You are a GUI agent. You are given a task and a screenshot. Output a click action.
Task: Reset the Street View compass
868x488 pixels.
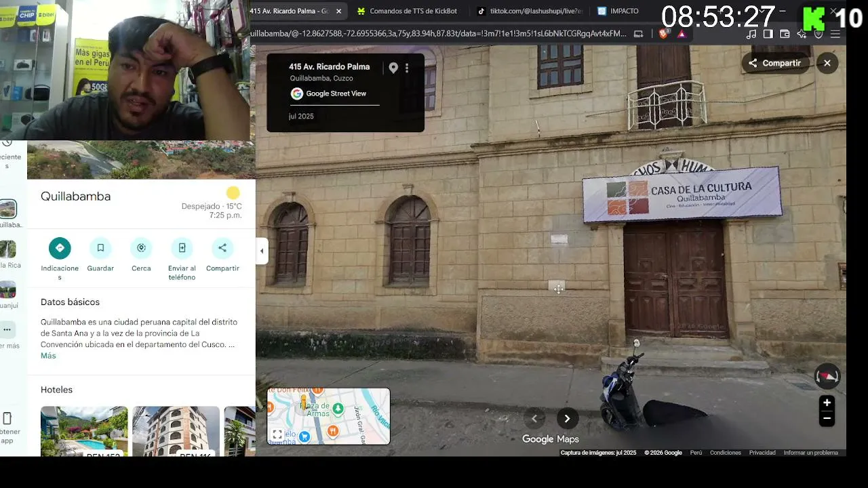click(827, 376)
